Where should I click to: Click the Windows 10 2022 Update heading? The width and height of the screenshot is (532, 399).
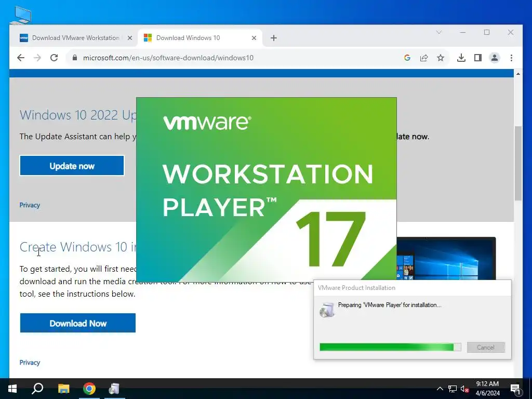(x=78, y=115)
